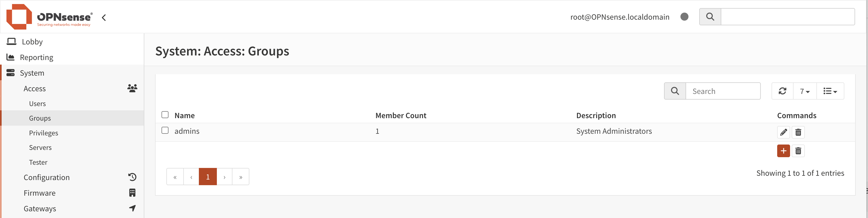Click the top bar search magnifier icon
Screen dimensions: 868x218
710,17
